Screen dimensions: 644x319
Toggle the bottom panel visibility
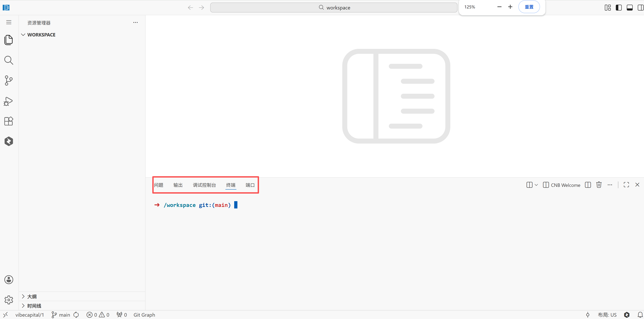pyautogui.click(x=629, y=7)
